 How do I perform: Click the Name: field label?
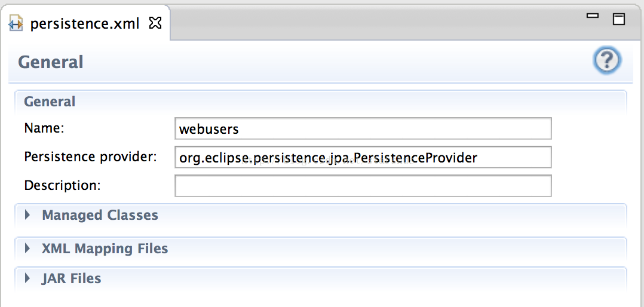coord(44,128)
